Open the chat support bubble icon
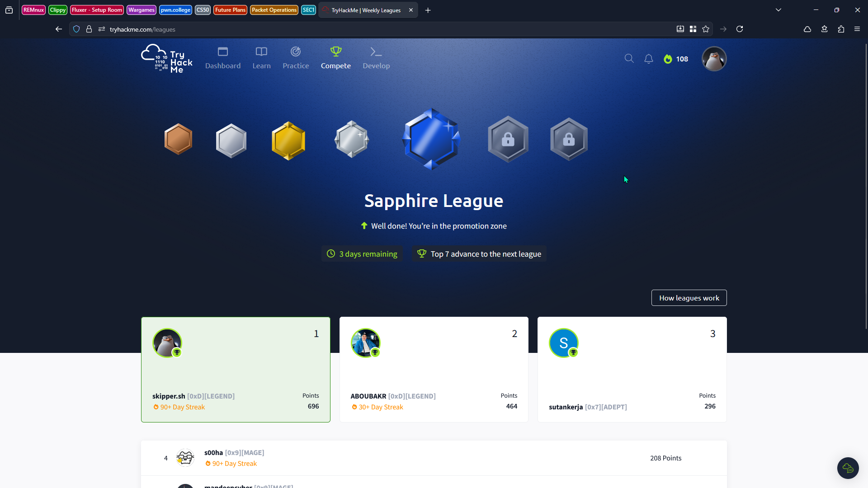Screen dimensions: 868x488 click(x=848, y=468)
